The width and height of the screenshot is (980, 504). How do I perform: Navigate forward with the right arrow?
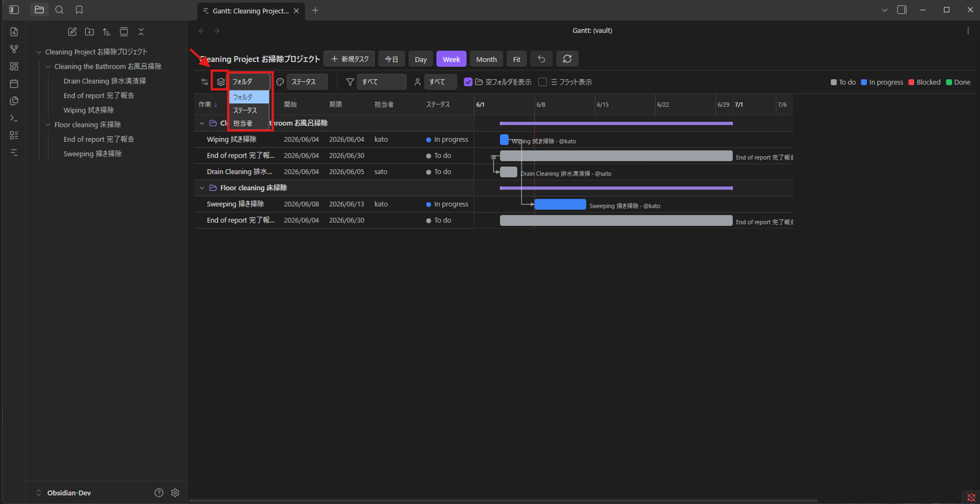pyautogui.click(x=216, y=31)
